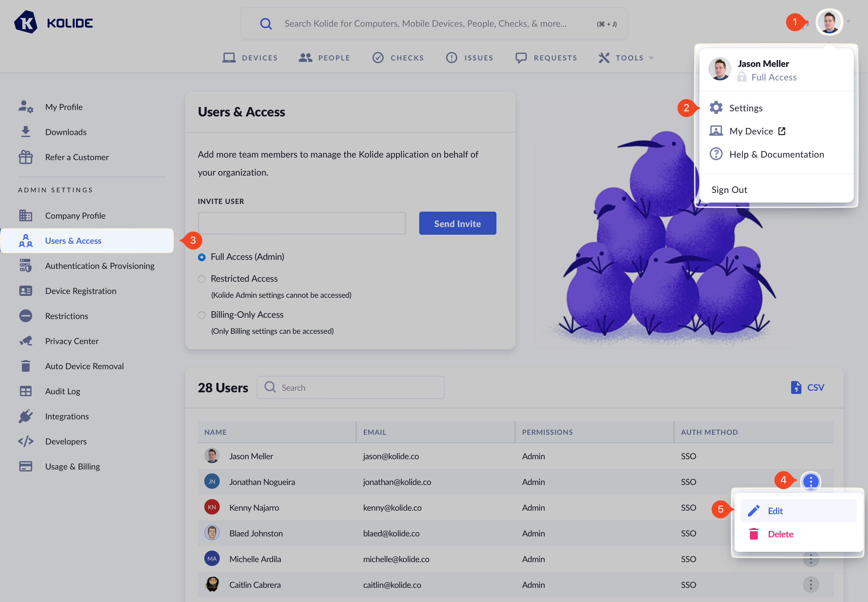868x602 pixels.
Task: Download users via CSV file icon
Action: click(796, 388)
